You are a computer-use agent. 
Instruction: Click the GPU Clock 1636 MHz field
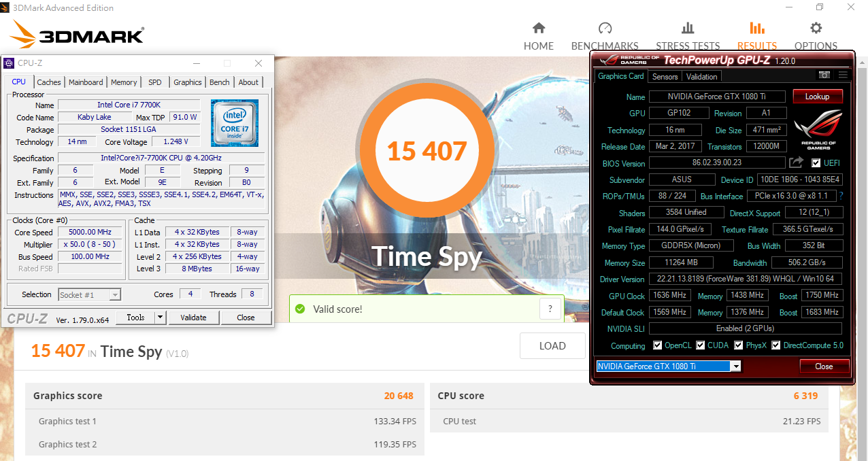(x=670, y=295)
